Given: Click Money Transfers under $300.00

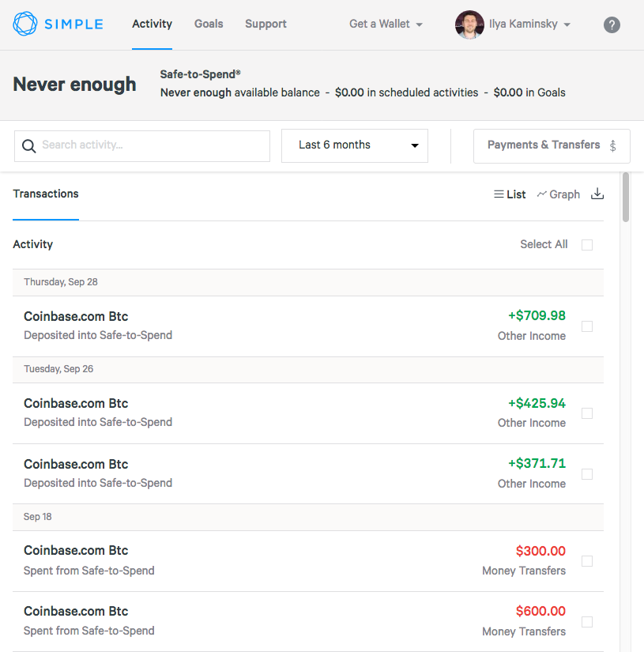Looking at the screenshot, I should coord(524,571).
